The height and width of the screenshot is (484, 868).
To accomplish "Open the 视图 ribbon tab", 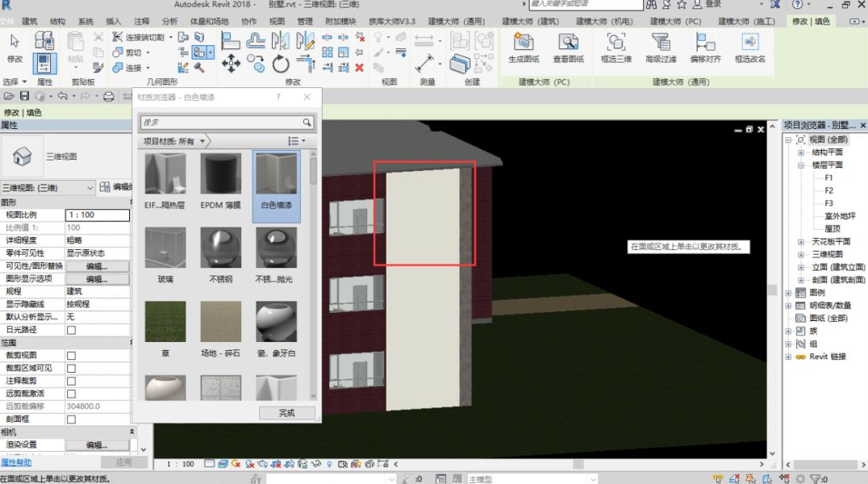I will click(277, 22).
